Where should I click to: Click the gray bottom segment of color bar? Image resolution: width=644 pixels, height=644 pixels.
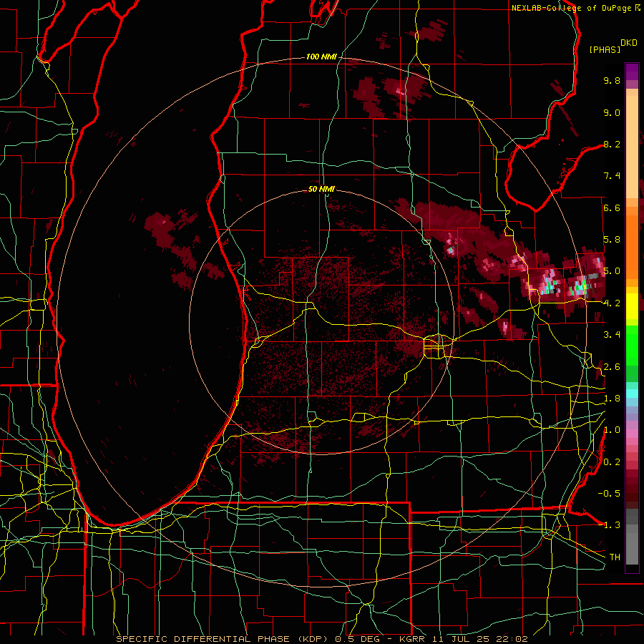(x=632, y=546)
